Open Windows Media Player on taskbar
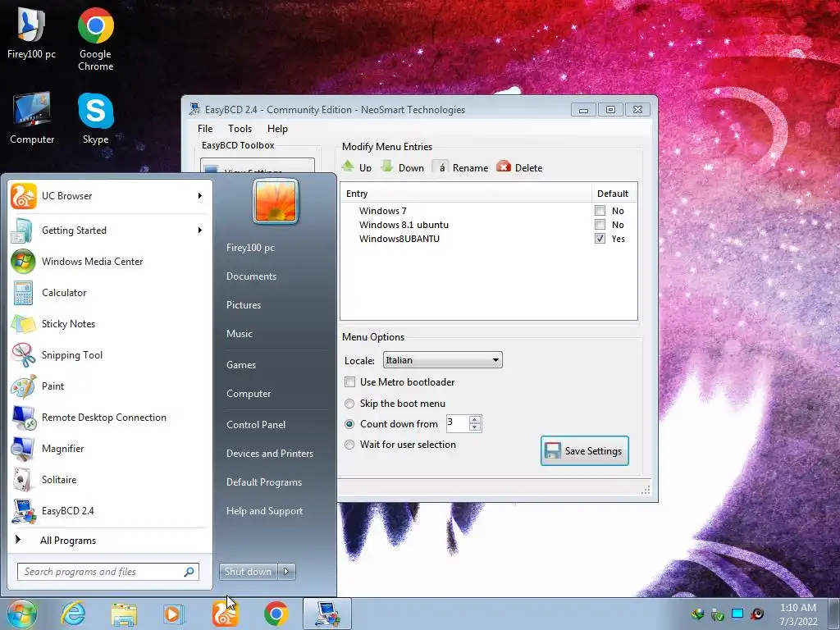Image resolution: width=840 pixels, height=630 pixels. tap(174, 614)
